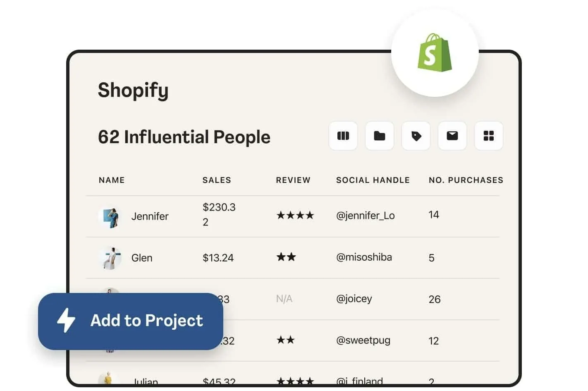The image size is (588, 391).
Task: Click the lightning bolt icon
Action: point(66,320)
